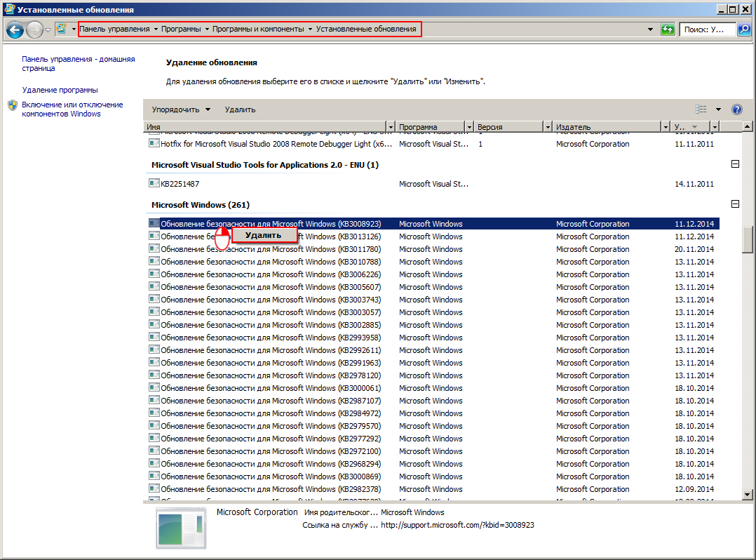This screenshot has width=756, height=560.
Task: Click the search magnifier icon
Action: pos(744,29)
